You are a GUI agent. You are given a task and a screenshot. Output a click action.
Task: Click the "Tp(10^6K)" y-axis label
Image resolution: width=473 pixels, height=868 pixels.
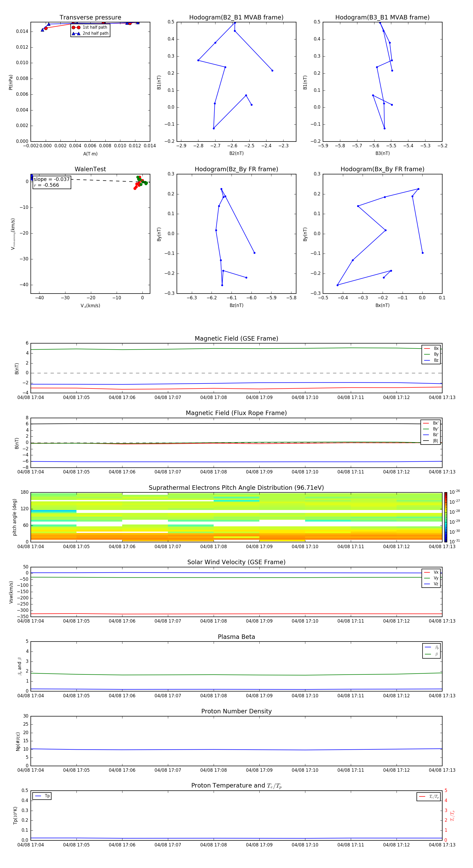click(15, 815)
